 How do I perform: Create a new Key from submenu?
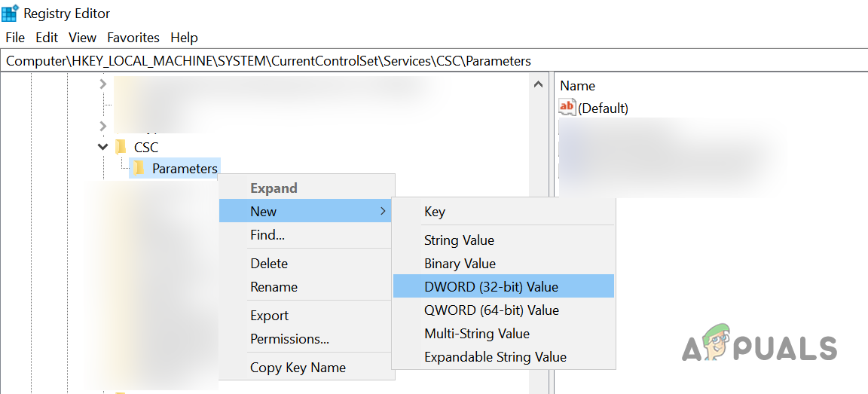[x=435, y=212]
